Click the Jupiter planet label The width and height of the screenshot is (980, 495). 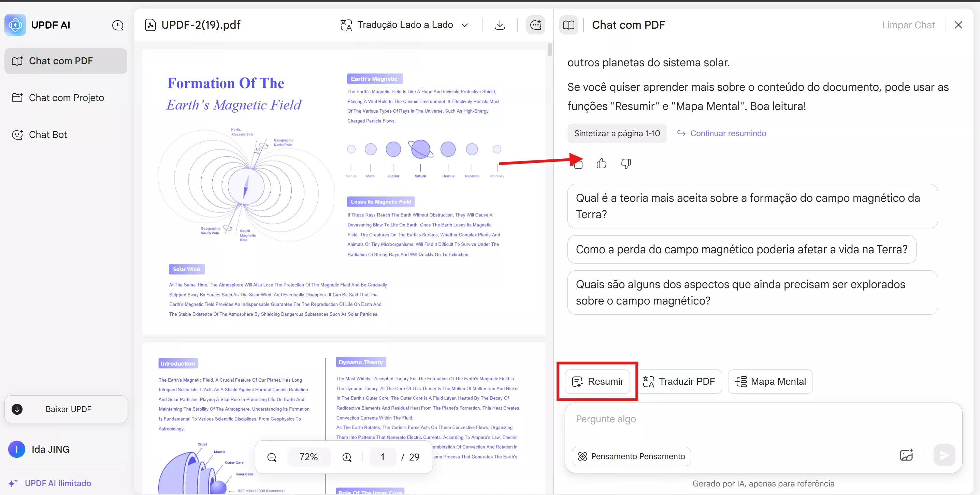coord(393,176)
